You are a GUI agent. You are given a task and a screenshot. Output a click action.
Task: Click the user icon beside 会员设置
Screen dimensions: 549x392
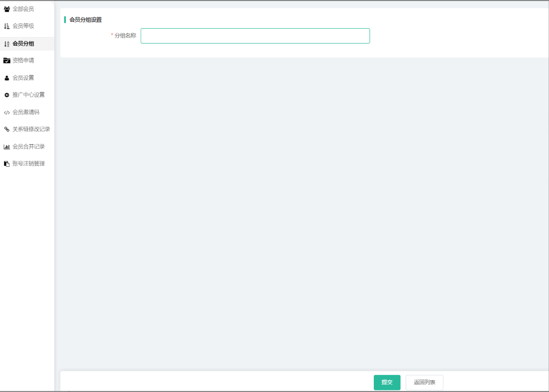7,78
